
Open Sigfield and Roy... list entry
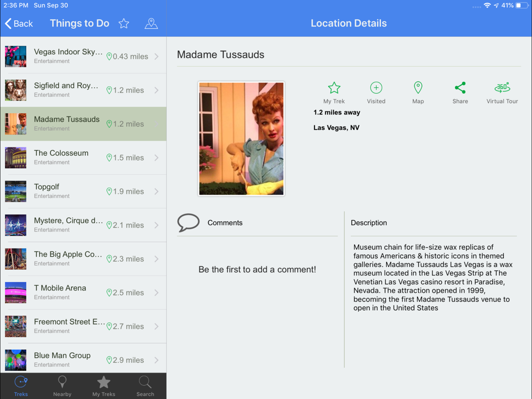pyautogui.click(x=84, y=90)
